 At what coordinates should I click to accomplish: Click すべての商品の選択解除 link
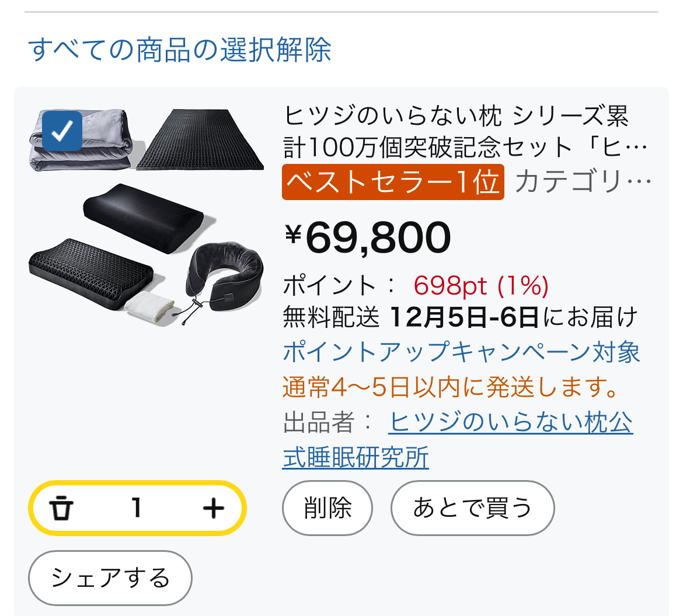[180, 50]
